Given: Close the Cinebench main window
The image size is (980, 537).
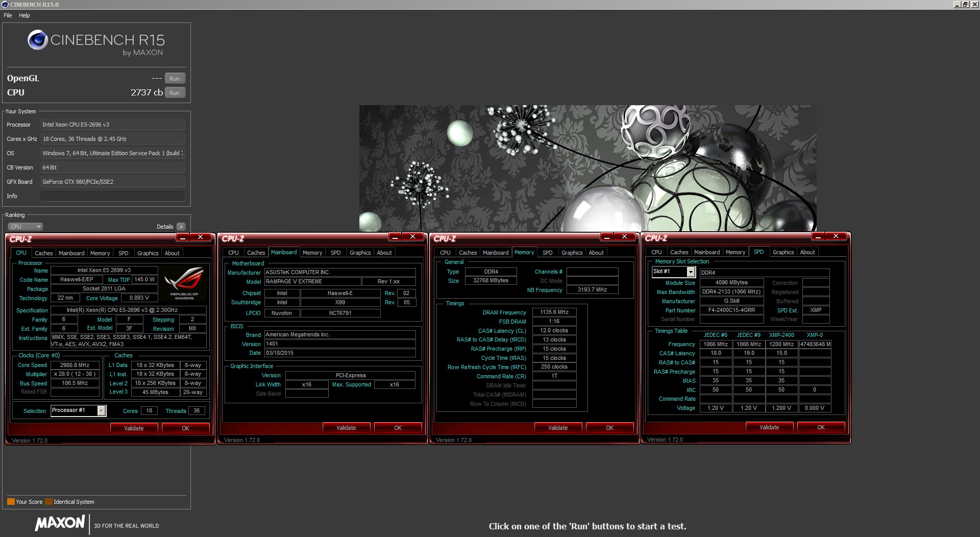Looking at the screenshot, I should coord(974,4).
